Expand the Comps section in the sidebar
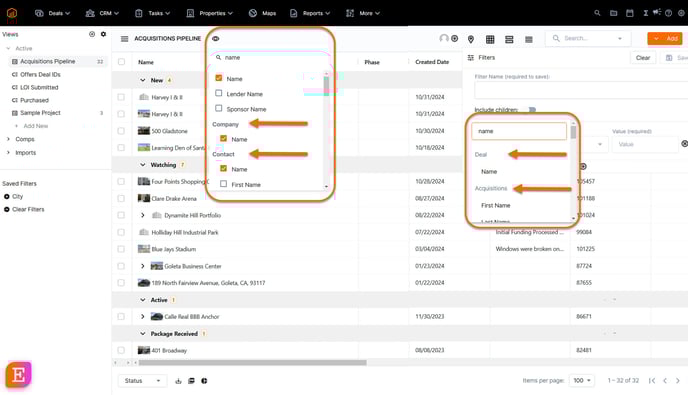The height and width of the screenshot is (395, 688). (8, 139)
